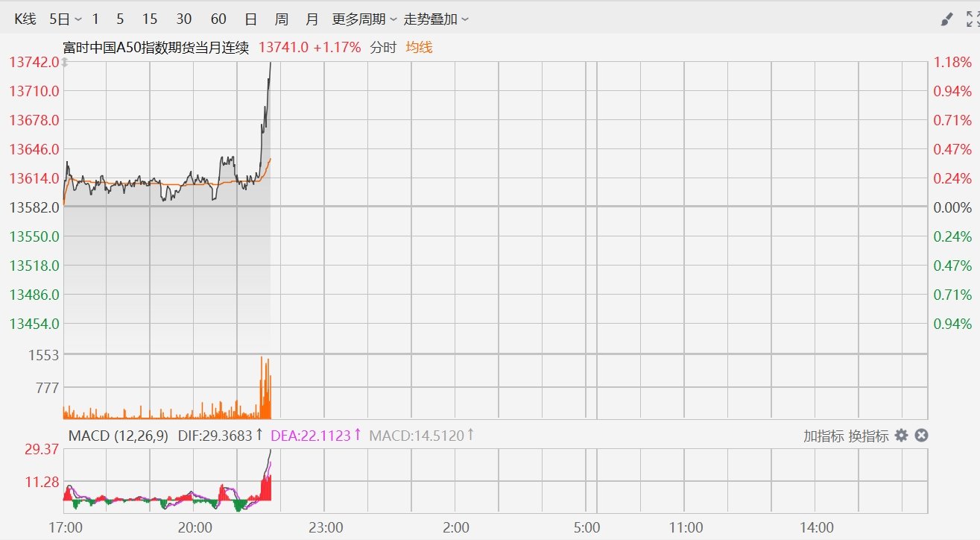This screenshot has width=980, height=540.
Task: Select the 30 minute period
Action: click(184, 19)
